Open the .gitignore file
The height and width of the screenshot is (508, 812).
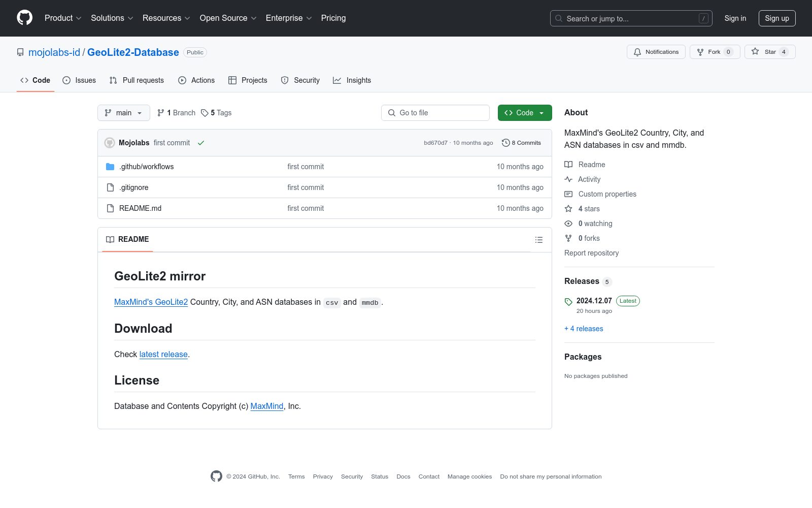click(134, 187)
